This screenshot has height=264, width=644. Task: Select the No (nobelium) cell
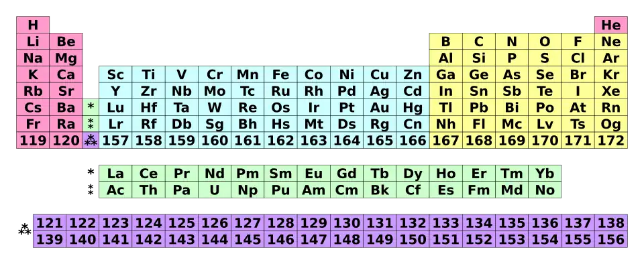coord(545,190)
